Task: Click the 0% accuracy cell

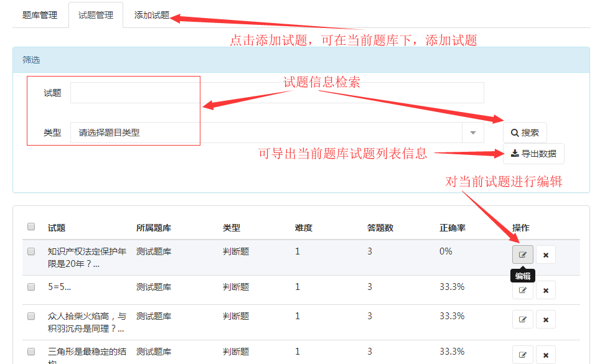Action: (446, 251)
